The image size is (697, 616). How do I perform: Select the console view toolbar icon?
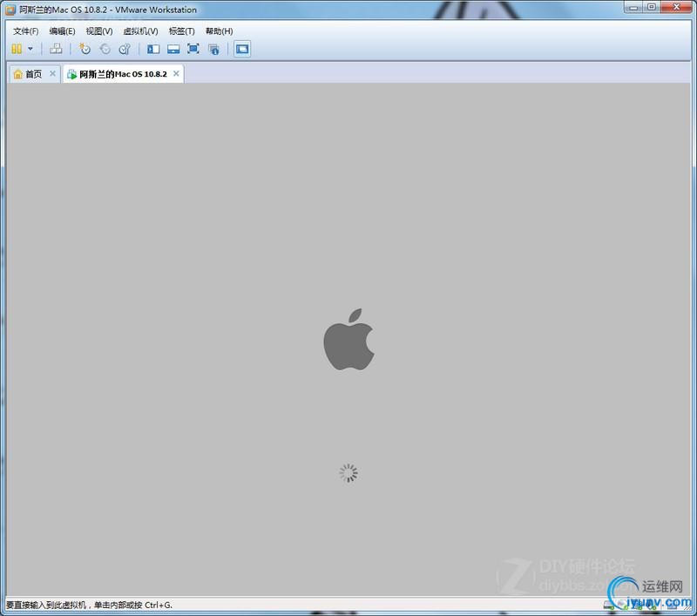pyautogui.click(x=242, y=49)
